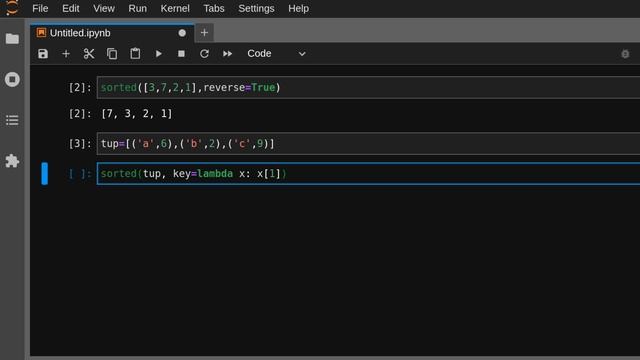Click in the sorted reverse=True code cell

[368, 87]
